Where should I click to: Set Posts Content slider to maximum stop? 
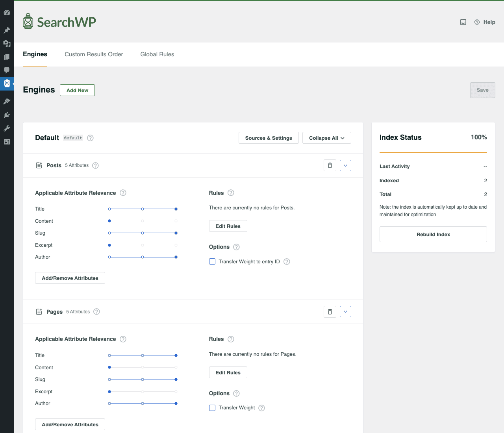coord(176,221)
